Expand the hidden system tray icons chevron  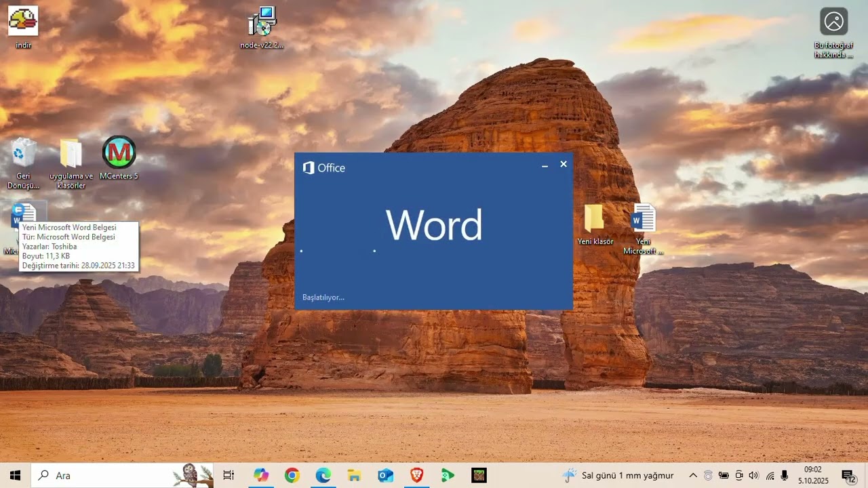[x=693, y=475]
